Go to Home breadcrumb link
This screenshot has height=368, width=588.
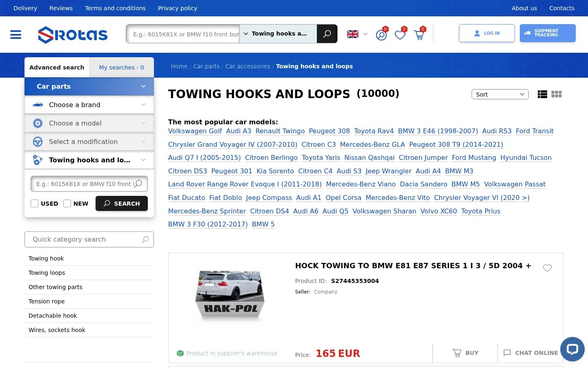pos(179,66)
